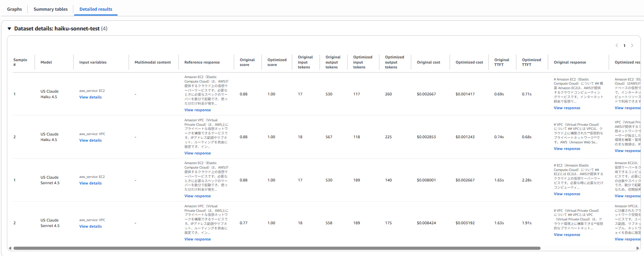
Task: Click the optimized cost $0.001243 cell
Action: tap(465, 137)
